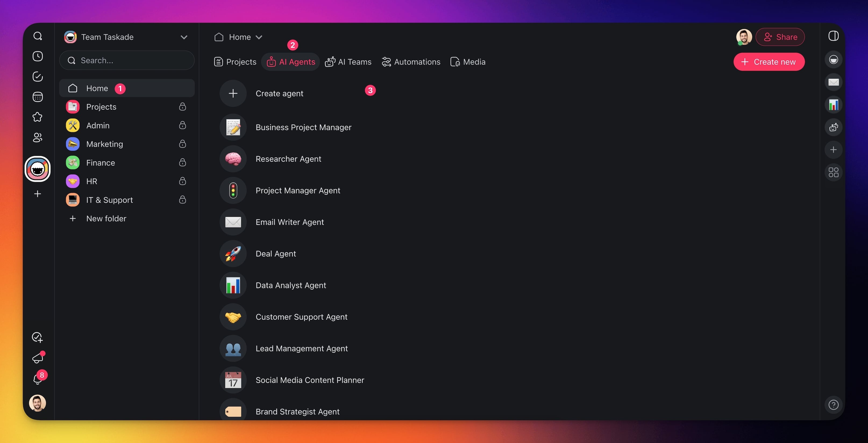Click the Create new button

tap(769, 62)
